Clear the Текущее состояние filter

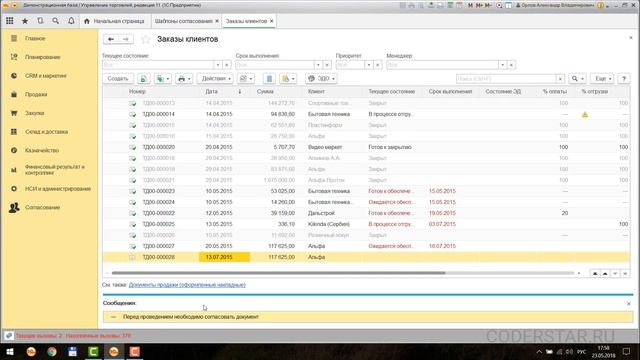tap(227, 65)
